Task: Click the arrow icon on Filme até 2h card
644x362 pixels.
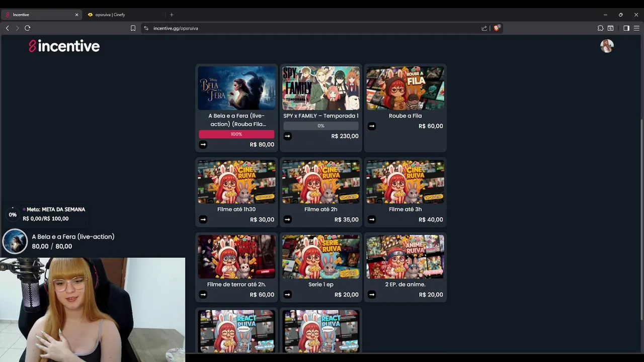Action: pos(288,220)
